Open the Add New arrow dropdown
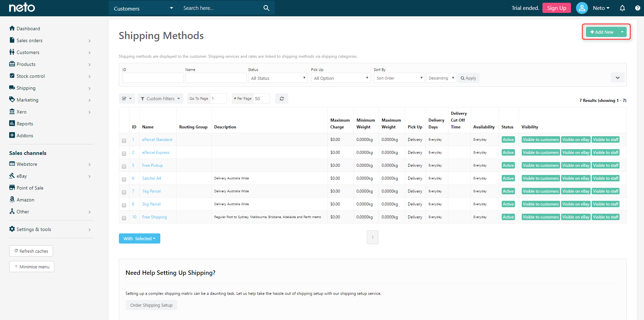This screenshot has height=320, width=644. 622,32
